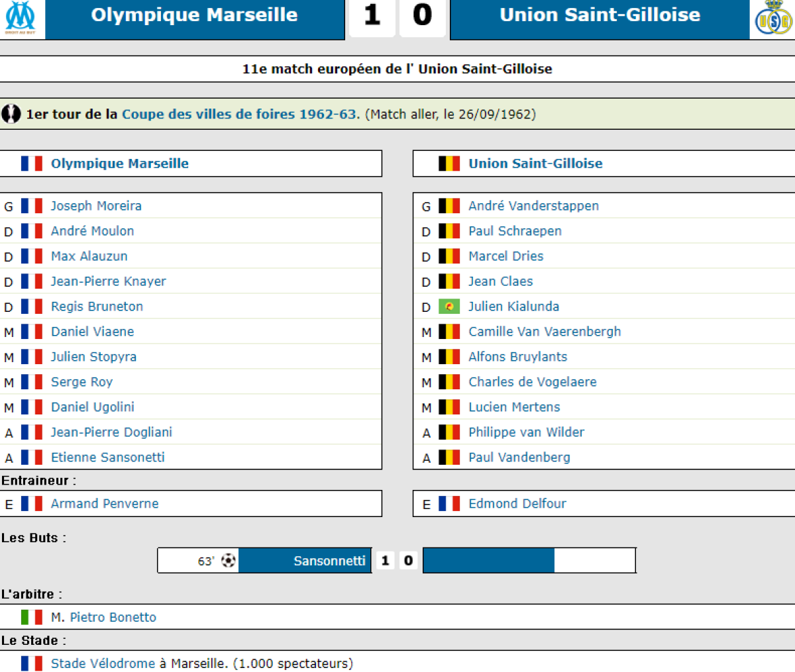Viewport: 795px width, 672px height.
Task: Open André Vanderstappen goalkeeper page
Action: click(x=533, y=206)
